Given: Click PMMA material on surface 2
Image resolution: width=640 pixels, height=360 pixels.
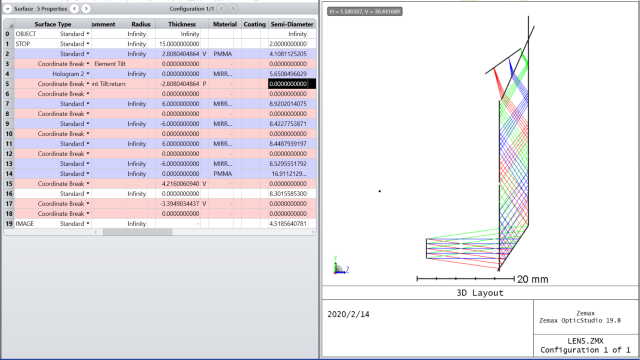Looking at the screenshot, I should [x=222, y=54].
